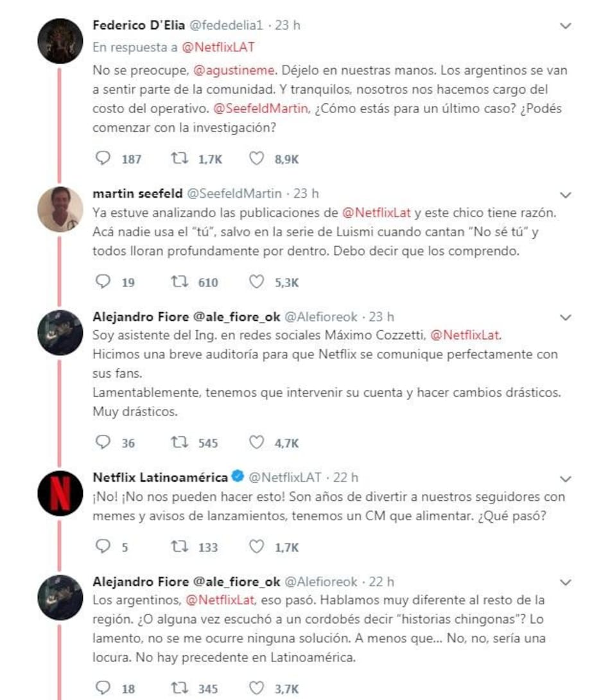
Task: Open the Netflix Latinoamérica account name
Action: [x=161, y=477]
